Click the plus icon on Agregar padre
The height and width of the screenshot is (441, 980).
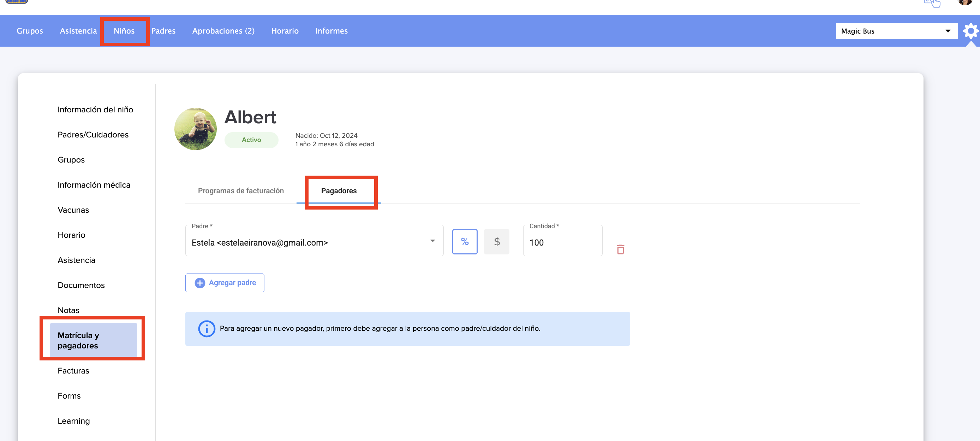pos(200,283)
